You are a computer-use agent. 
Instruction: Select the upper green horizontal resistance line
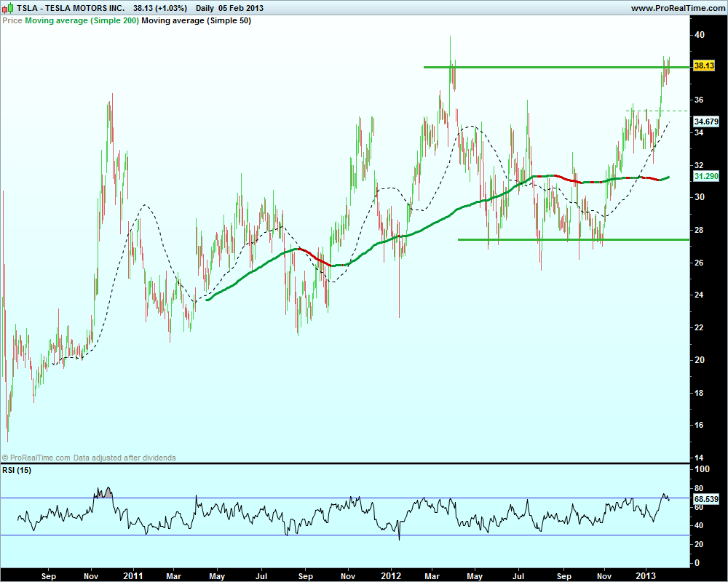click(x=556, y=68)
